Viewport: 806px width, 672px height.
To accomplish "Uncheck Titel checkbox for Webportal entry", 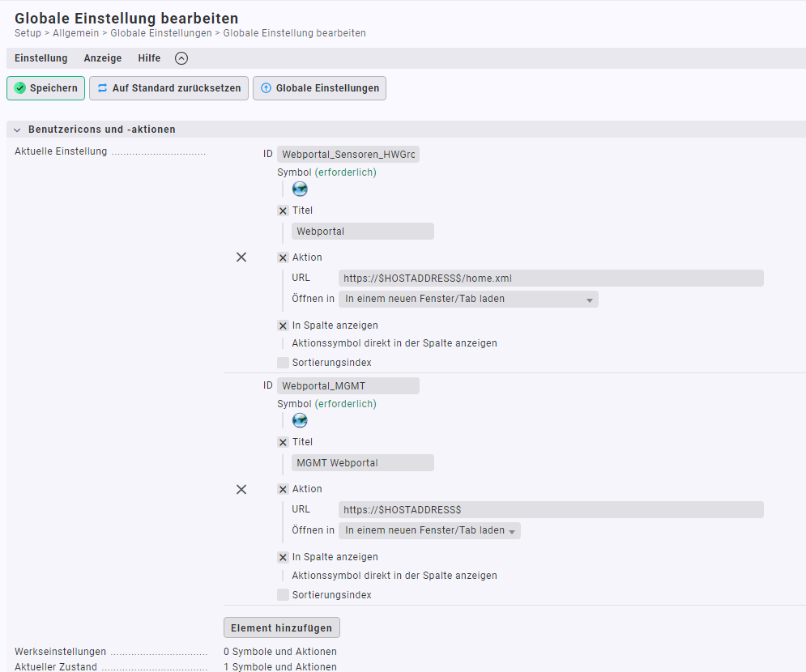I will point(283,211).
